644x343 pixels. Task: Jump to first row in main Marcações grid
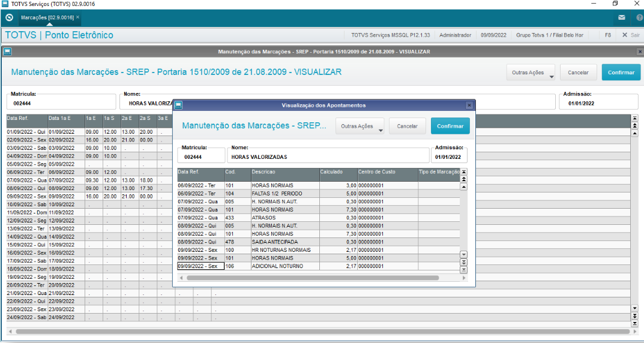634,118
